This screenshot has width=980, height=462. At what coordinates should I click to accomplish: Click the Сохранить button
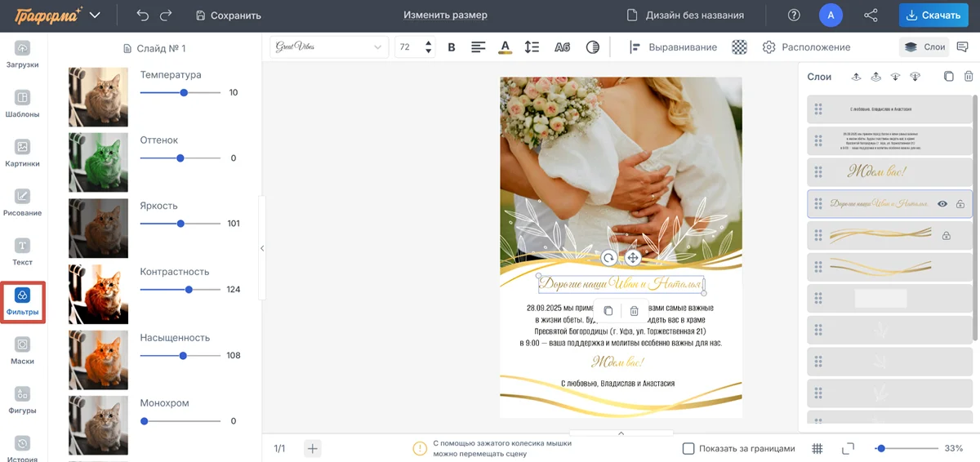229,15
